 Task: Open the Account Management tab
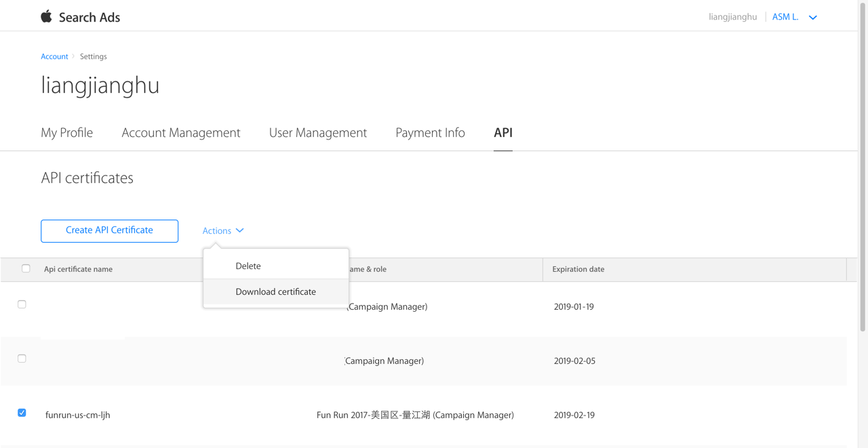coord(180,133)
